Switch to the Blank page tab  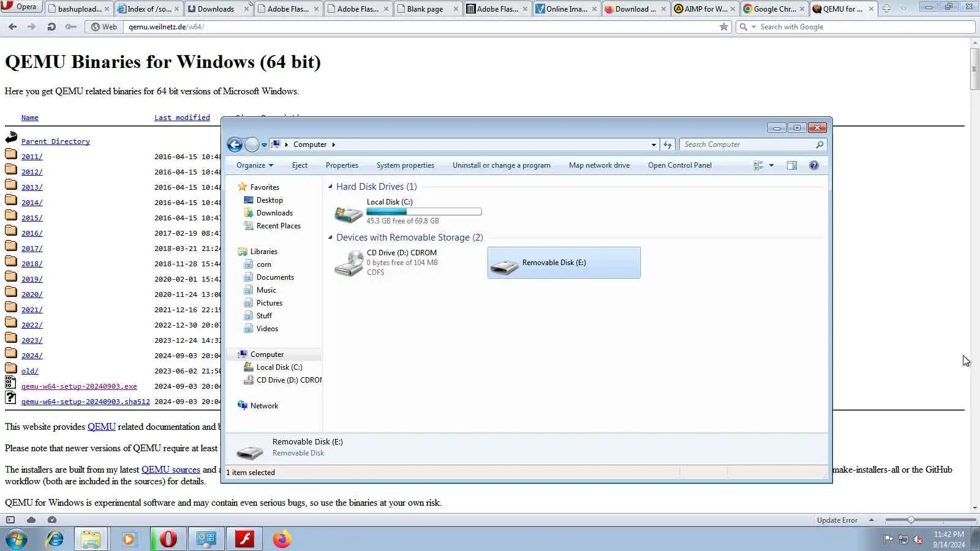(x=428, y=9)
